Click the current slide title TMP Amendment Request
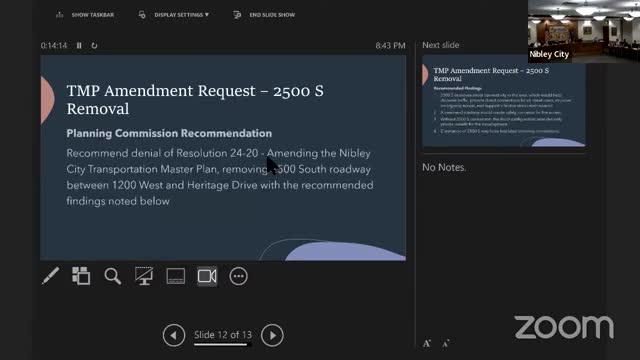This screenshot has width=640, height=360. [195, 100]
